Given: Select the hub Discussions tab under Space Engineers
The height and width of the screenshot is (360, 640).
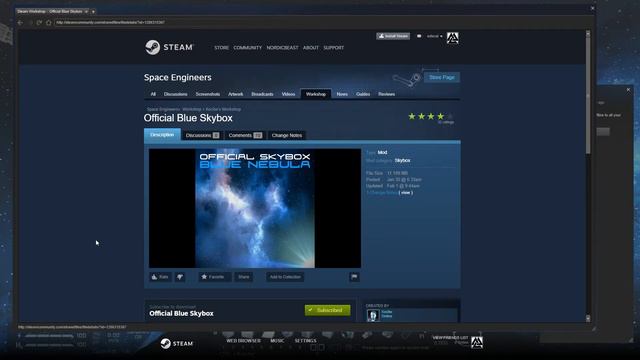Looking at the screenshot, I should [x=176, y=94].
